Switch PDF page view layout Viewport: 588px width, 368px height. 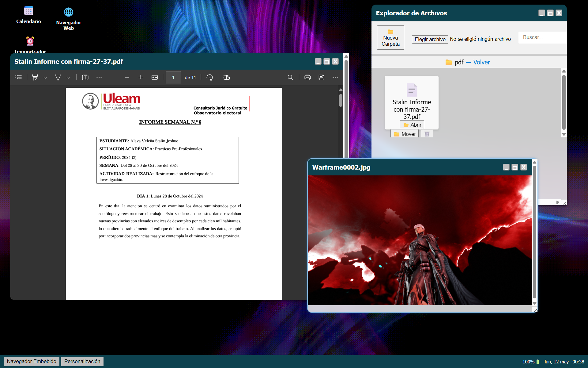click(227, 78)
